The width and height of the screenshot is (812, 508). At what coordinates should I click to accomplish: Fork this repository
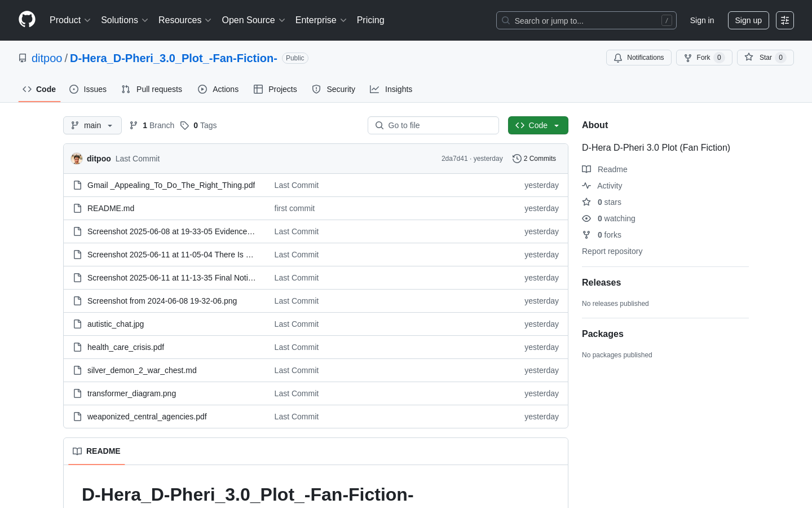click(x=704, y=58)
